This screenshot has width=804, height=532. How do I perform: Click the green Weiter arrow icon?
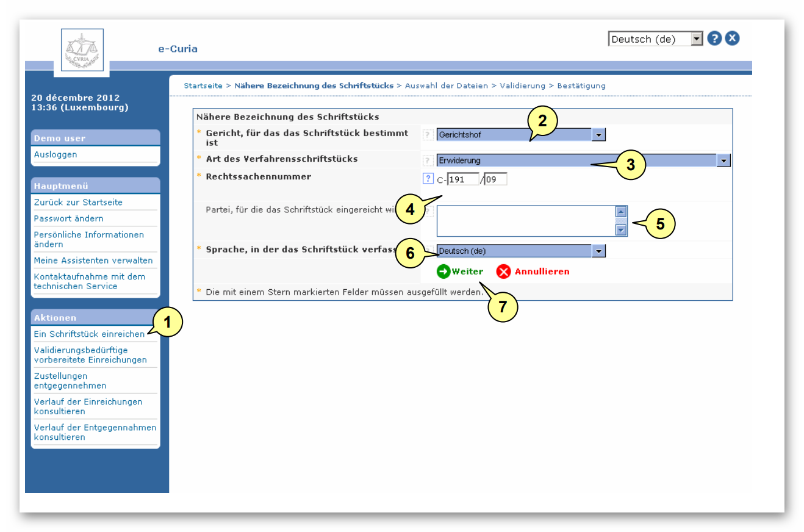tap(443, 271)
